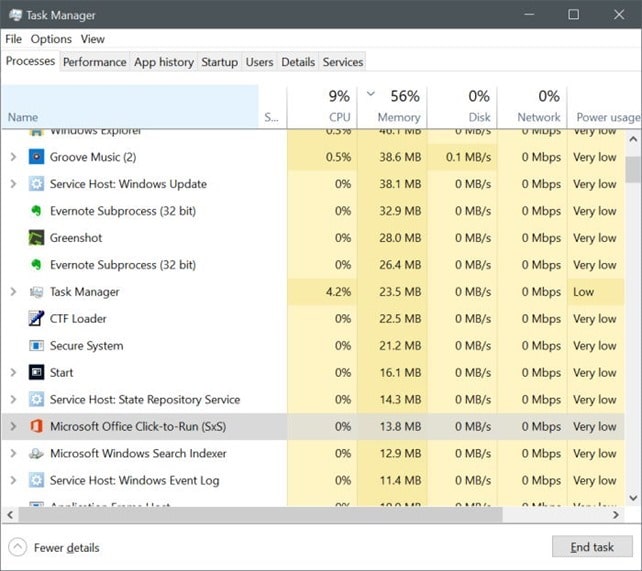Switch to the Performance tab
The height and width of the screenshot is (571, 642).
coord(95,62)
